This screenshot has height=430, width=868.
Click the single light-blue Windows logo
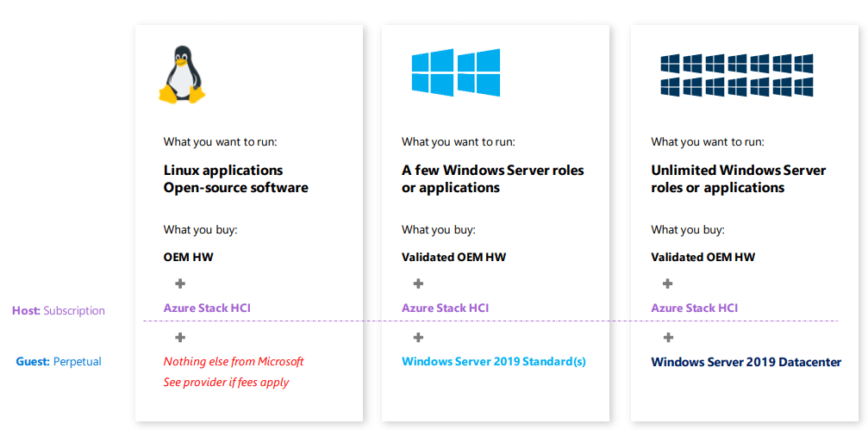pos(455,72)
